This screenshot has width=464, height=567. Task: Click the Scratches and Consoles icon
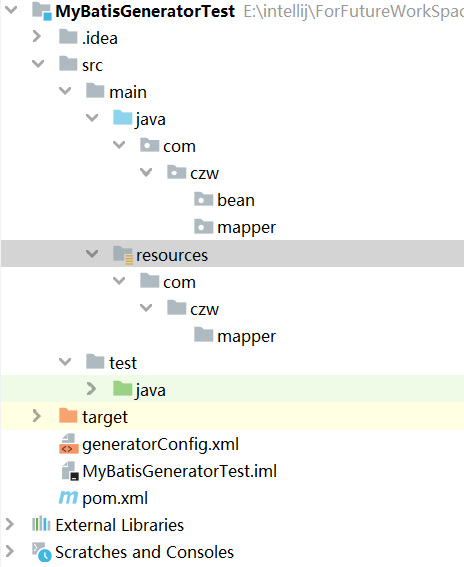pyautogui.click(x=42, y=552)
